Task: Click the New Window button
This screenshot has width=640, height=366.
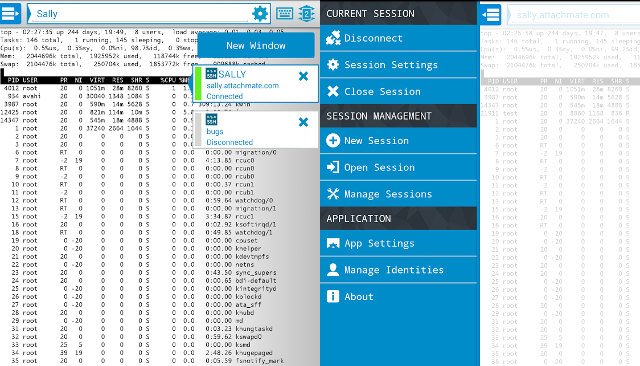Action: coord(256,45)
